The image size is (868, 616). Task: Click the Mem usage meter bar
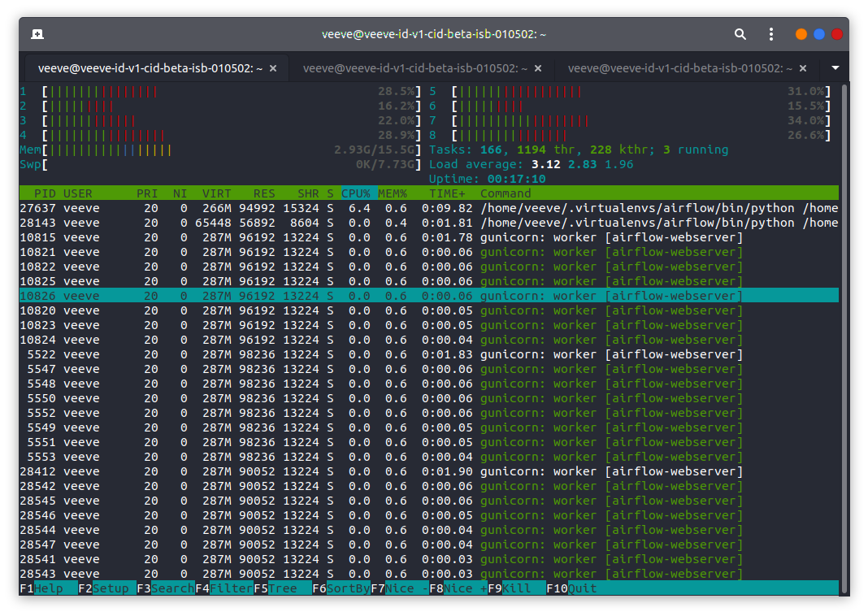point(220,150)
